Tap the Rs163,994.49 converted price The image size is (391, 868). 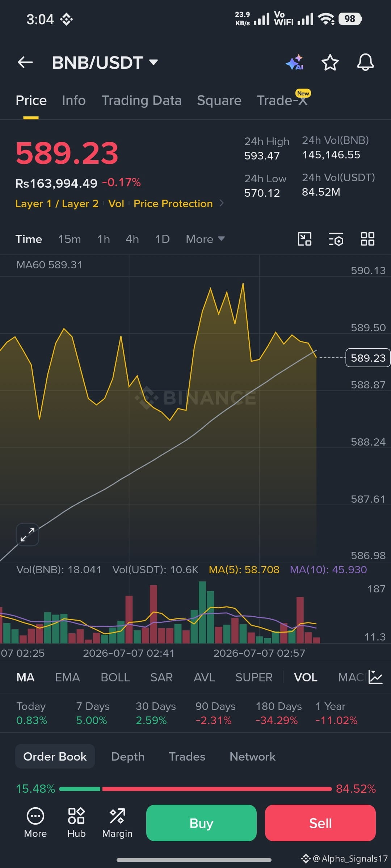[56, 183]
